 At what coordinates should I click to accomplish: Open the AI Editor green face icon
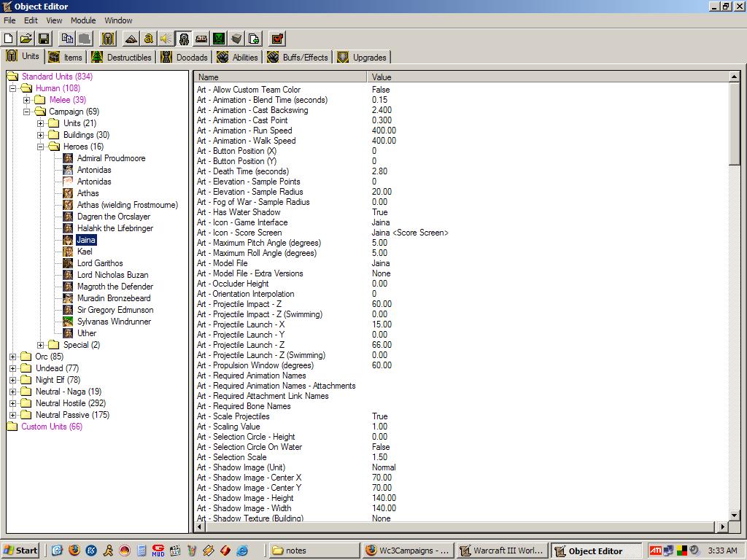[219, 39]
